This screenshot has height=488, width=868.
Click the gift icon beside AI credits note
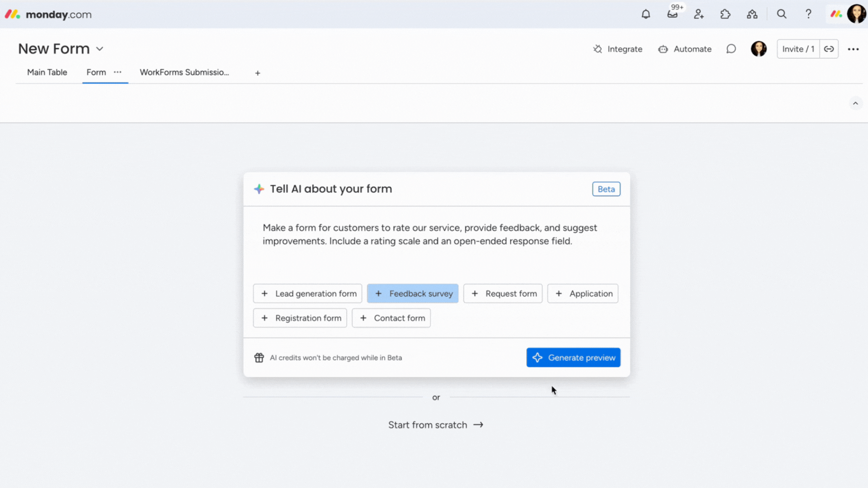tap(259, 357)
